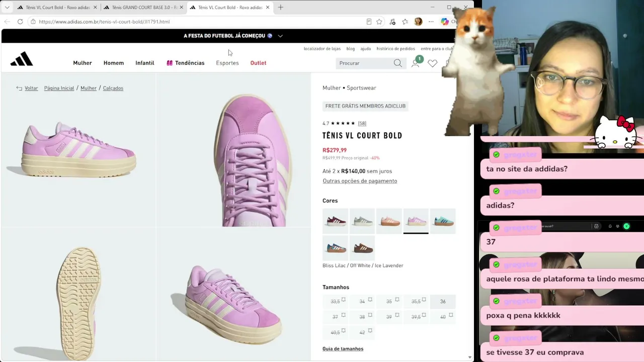This screenshot has width=644, height=362.
Task: Open the ajuda link
Action: 366,49
